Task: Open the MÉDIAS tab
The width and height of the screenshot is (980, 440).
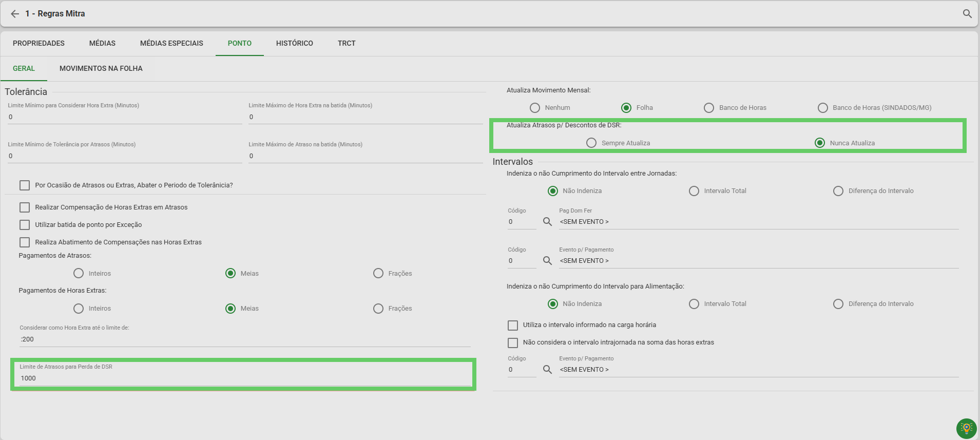Action: coord(102,43)
